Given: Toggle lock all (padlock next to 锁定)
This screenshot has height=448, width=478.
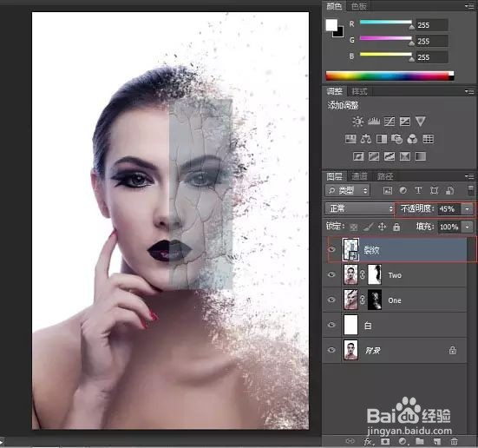Looking at the screenshot, I should (x=396, y=227).
